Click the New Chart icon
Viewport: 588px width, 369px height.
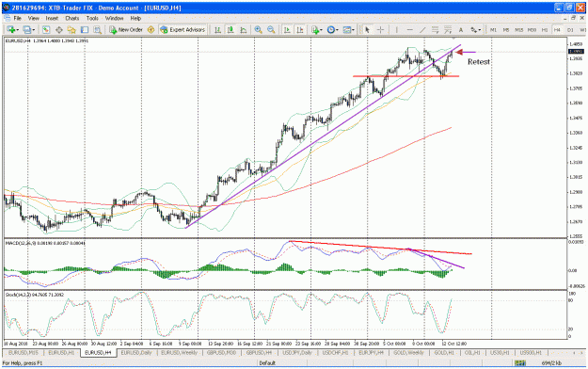point(11,30)
